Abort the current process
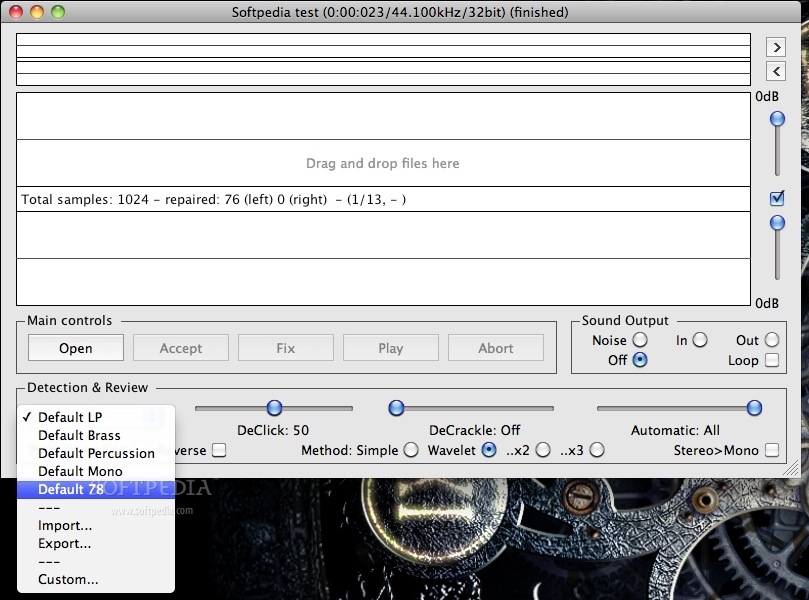This screenshot has width=809, height=600. click(495, 347)
